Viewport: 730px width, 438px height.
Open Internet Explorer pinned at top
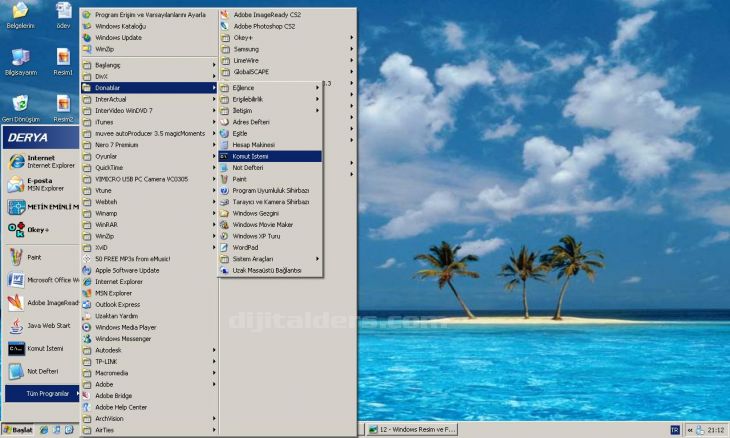(42, 162)
